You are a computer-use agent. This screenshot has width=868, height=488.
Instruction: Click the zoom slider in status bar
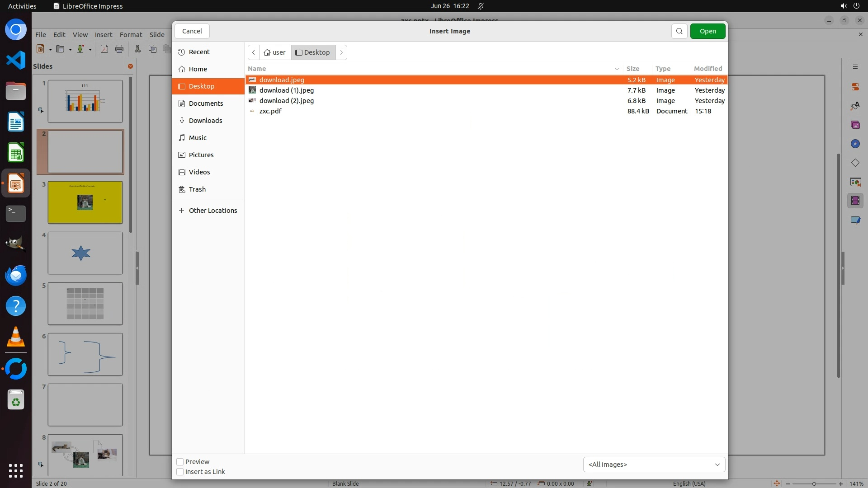click(814, 483)
